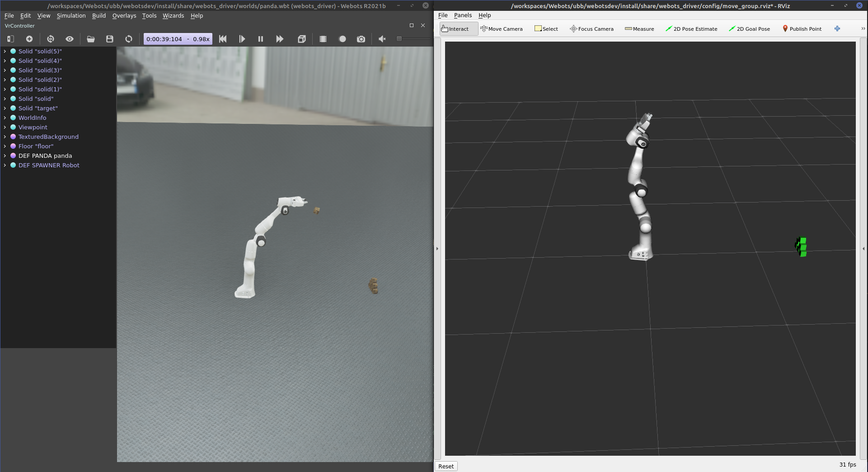
Task: Open the Wizards menu in Webots
Action: pyautogui.click(x=173, y=15)
